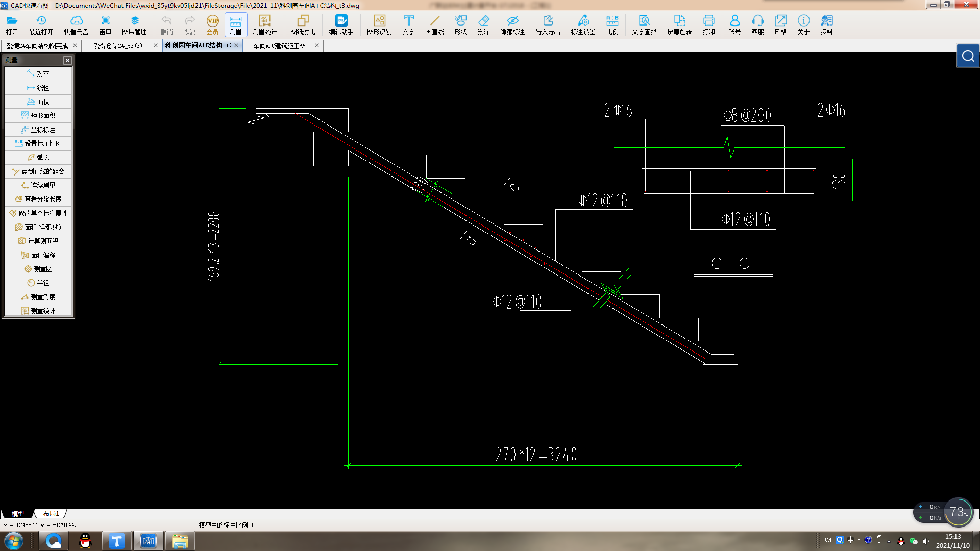Viewport: 980px width, 551px height.
Task: Change the 风格 style
Action: point(780,25)
